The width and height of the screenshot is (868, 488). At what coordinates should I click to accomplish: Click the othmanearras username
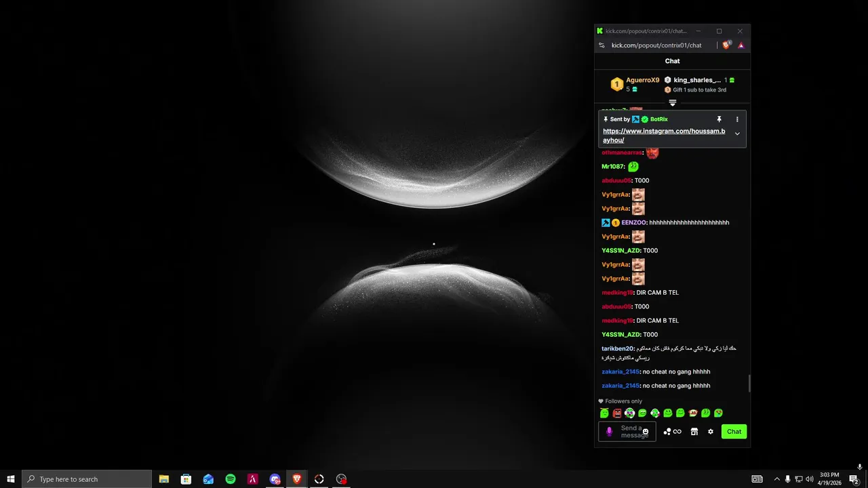(x=622, y=152)
